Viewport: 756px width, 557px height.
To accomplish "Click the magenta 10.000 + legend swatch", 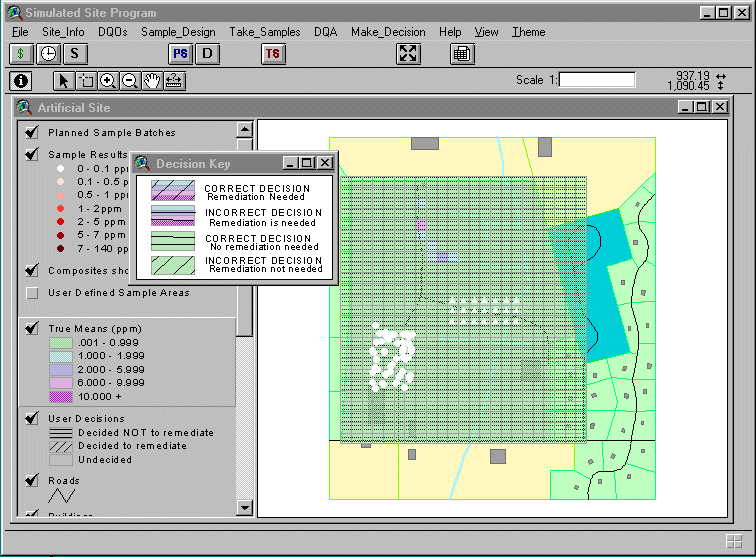I will [63, 396].
